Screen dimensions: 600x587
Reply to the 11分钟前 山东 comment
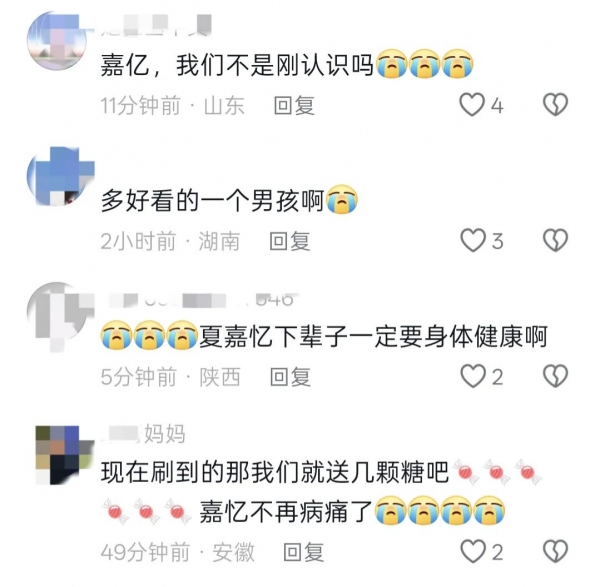(x=294, y=106)
